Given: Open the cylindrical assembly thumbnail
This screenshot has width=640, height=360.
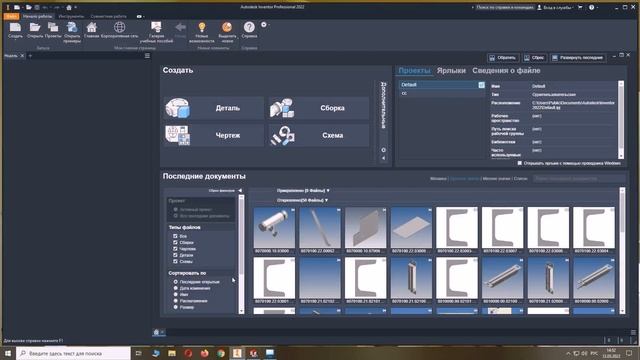Looking at the screenshot, I should 274,227.
